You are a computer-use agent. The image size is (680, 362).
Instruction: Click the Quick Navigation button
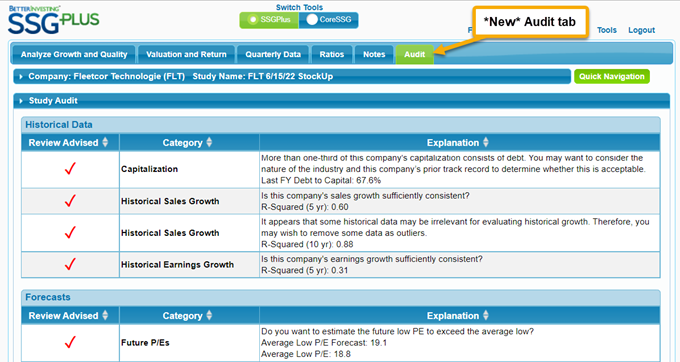tap(611, 76)
